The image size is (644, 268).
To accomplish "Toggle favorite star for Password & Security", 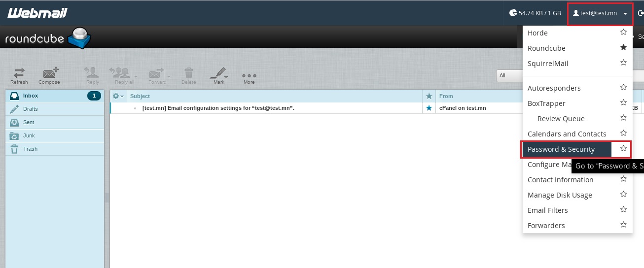I will tap(623, 148).
